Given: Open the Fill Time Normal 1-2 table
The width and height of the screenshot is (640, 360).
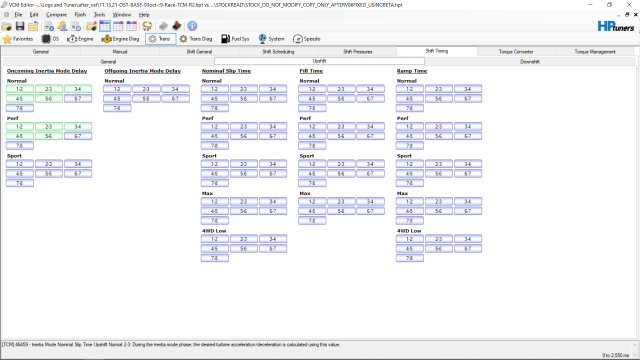Looking at the screenshot, I should pos(312,89).
